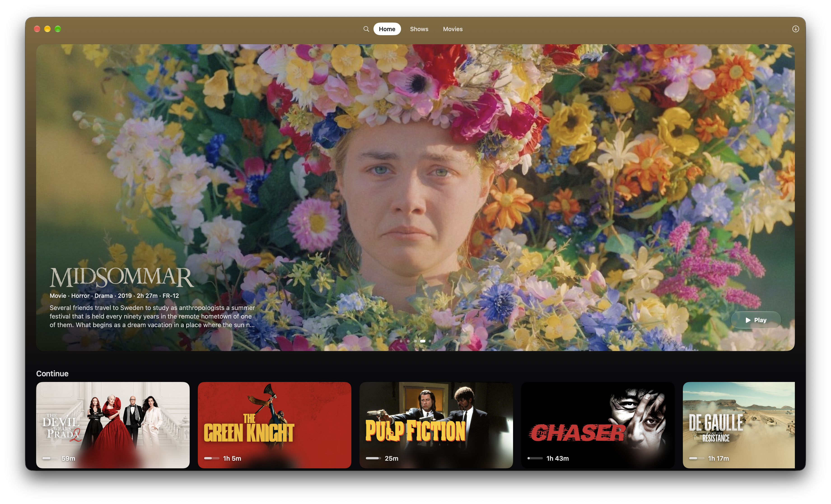Click The Chaser progress bar
Image resolution: width=831 pixels, height=504 pixels.
535,458
